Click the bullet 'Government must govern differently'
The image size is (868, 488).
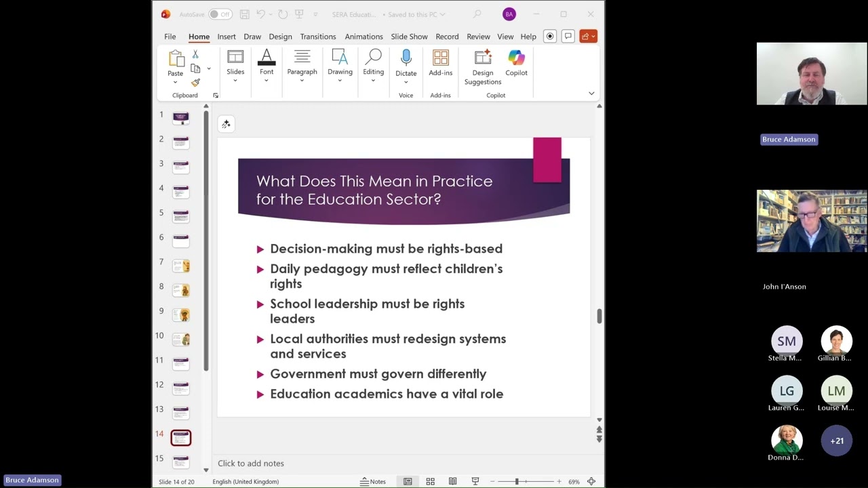tap(378, 374)
